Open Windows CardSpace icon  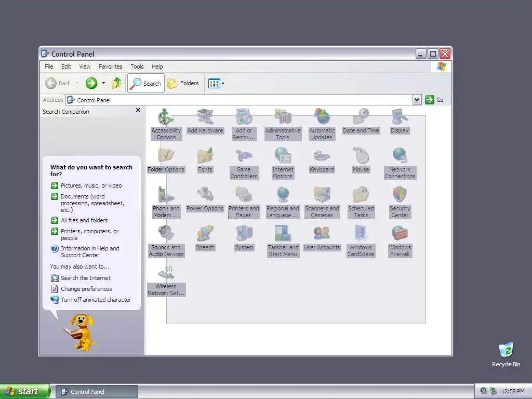click(x=361, y=241)
